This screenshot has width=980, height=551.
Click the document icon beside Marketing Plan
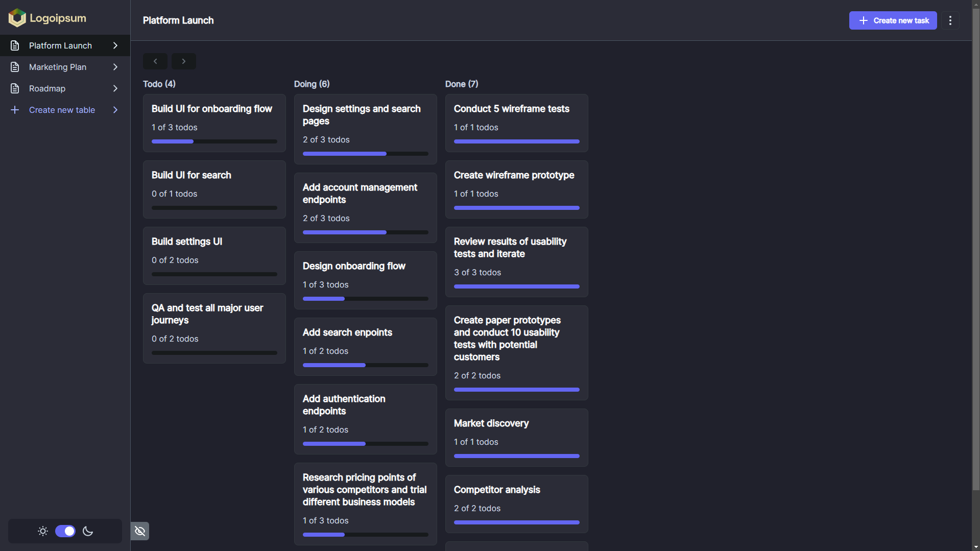pyautogui.click(x=15, y=67)
